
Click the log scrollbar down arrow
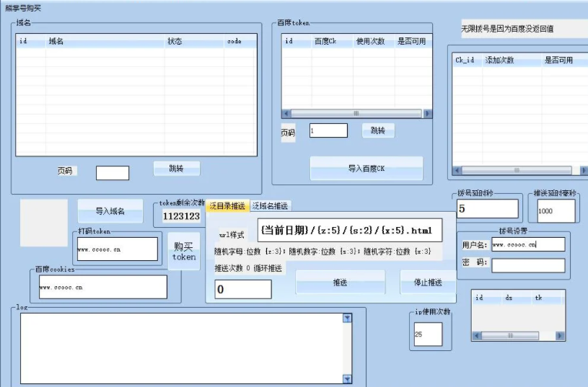click(347, 379)
